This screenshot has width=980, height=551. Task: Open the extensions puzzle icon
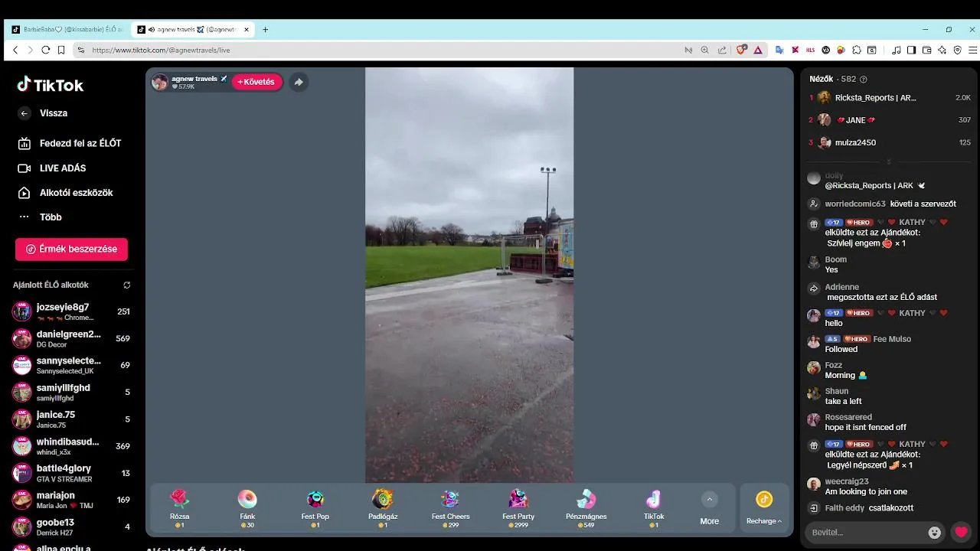coord(857,50)
